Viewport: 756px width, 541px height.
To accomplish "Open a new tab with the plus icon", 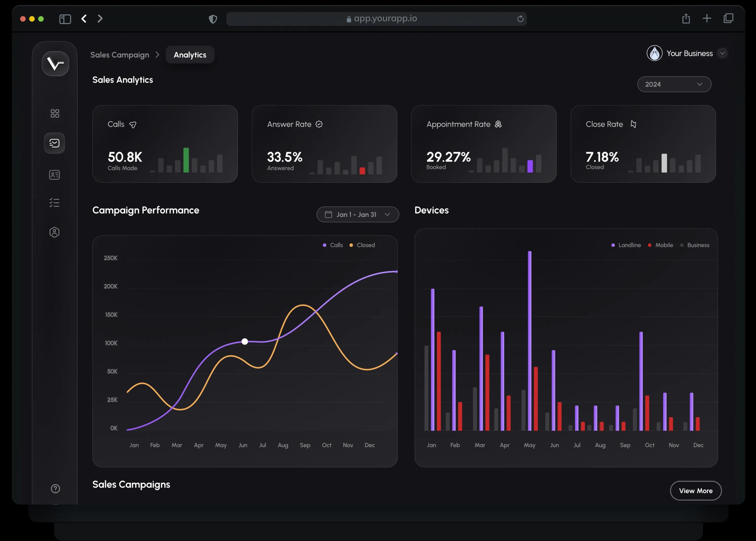I will [707, 18].
